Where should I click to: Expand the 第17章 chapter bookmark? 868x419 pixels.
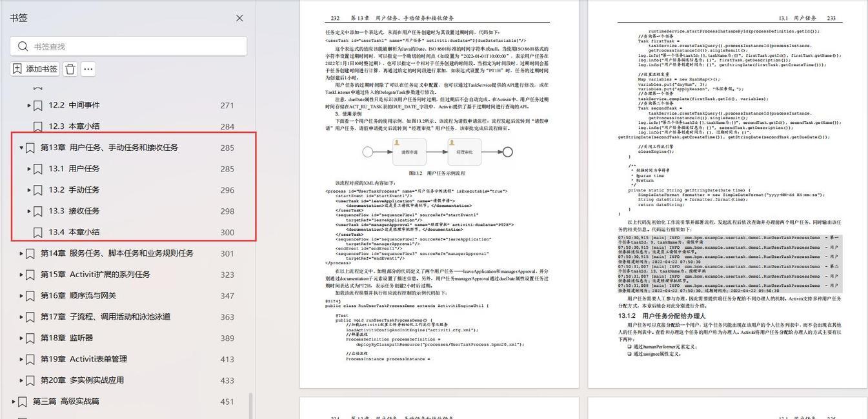click(x=21, y=317)
